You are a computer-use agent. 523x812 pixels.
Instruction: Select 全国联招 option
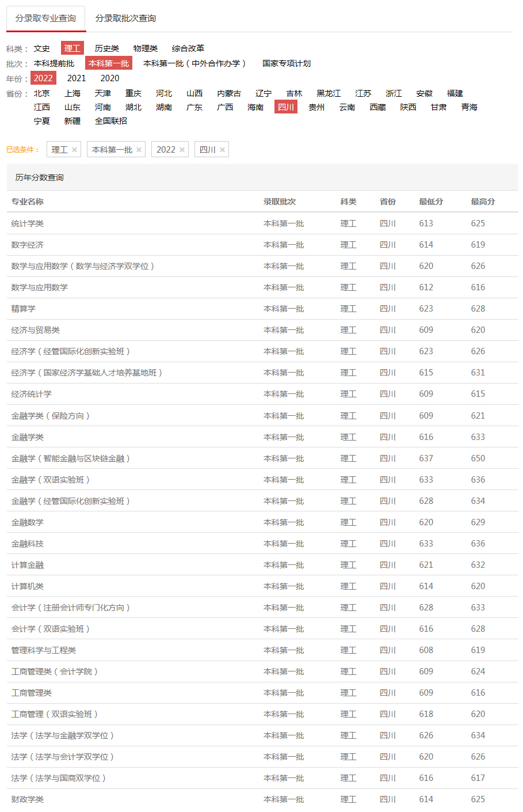111,121
